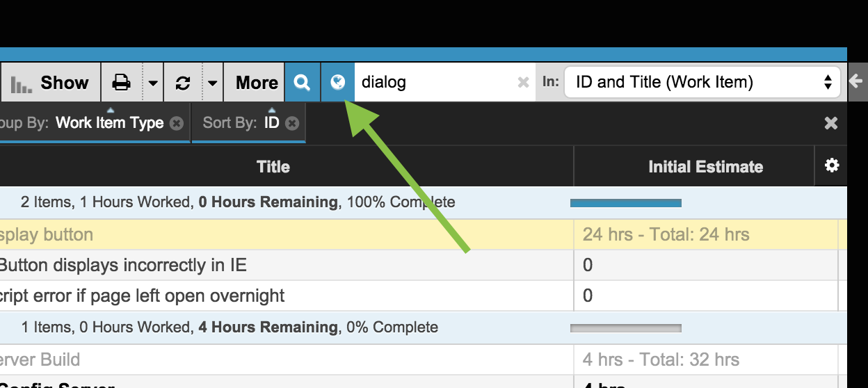Open the Show menu button
The width and height of the screenshot is (868, 388).
point(51,83)
